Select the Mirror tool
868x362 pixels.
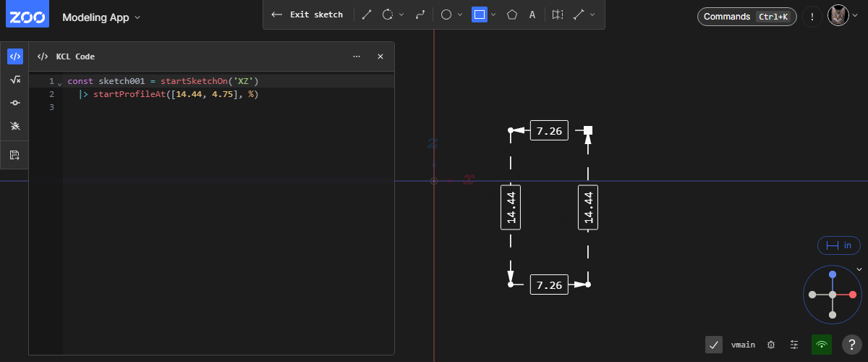(x=557, y=14)
